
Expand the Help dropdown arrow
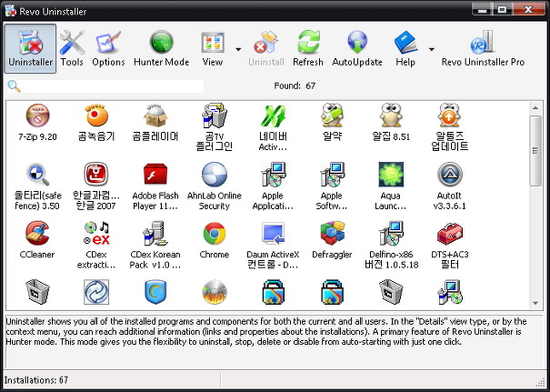(x=432, y=49)
